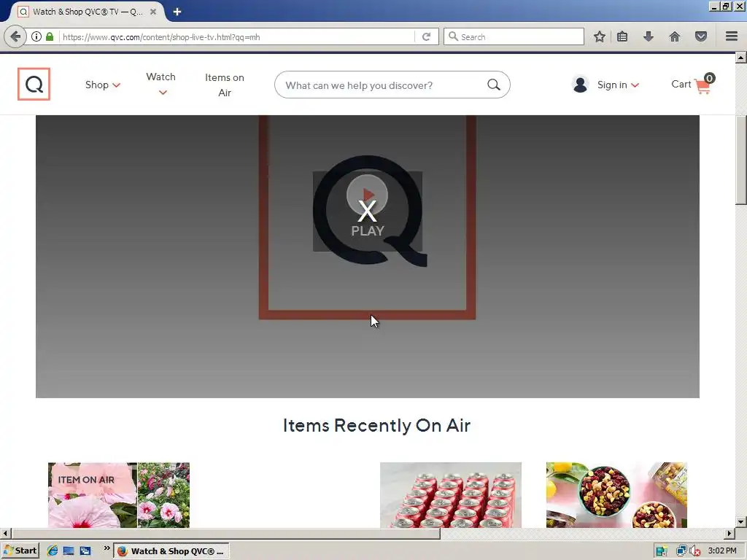747x560 pixels.
Task: Expand the Watch dropdown menu
Action: 161,84
